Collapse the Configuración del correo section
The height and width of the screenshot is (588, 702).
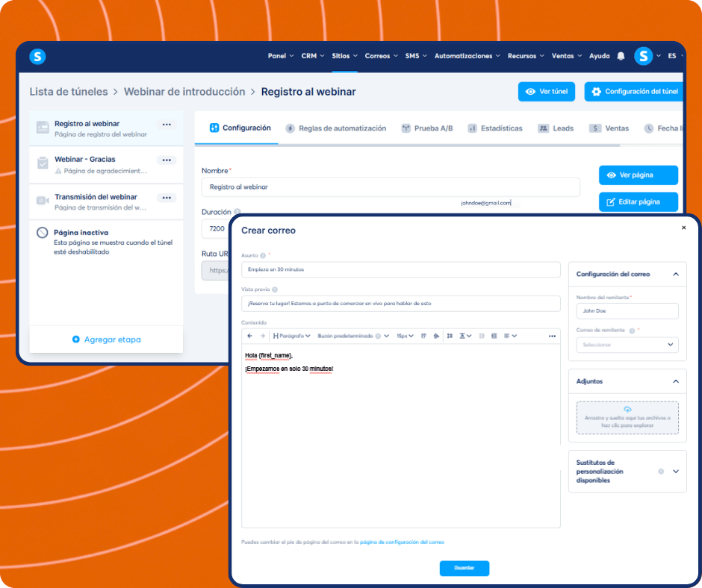[x=676, y=275]
